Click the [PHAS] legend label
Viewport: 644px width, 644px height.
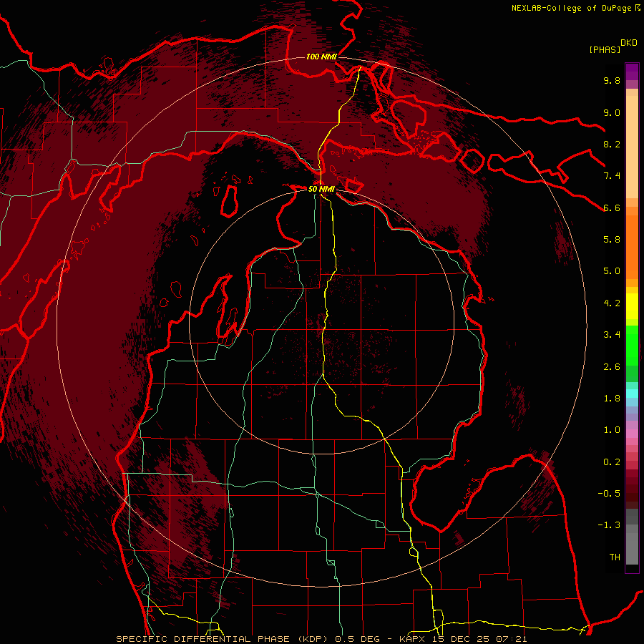click(605, 49)
